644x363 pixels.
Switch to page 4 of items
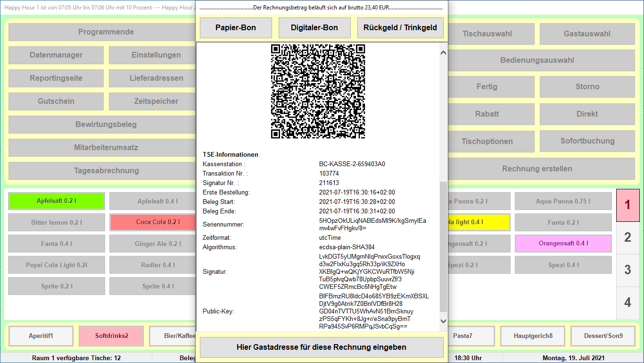pyautogui.click(x=627, y=303)
